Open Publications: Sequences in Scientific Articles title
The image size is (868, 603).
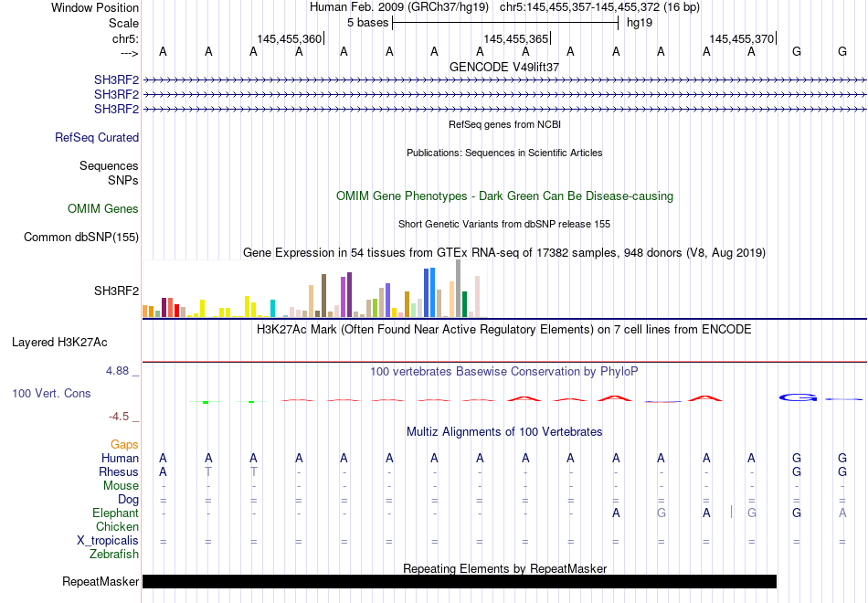[504, 153]
